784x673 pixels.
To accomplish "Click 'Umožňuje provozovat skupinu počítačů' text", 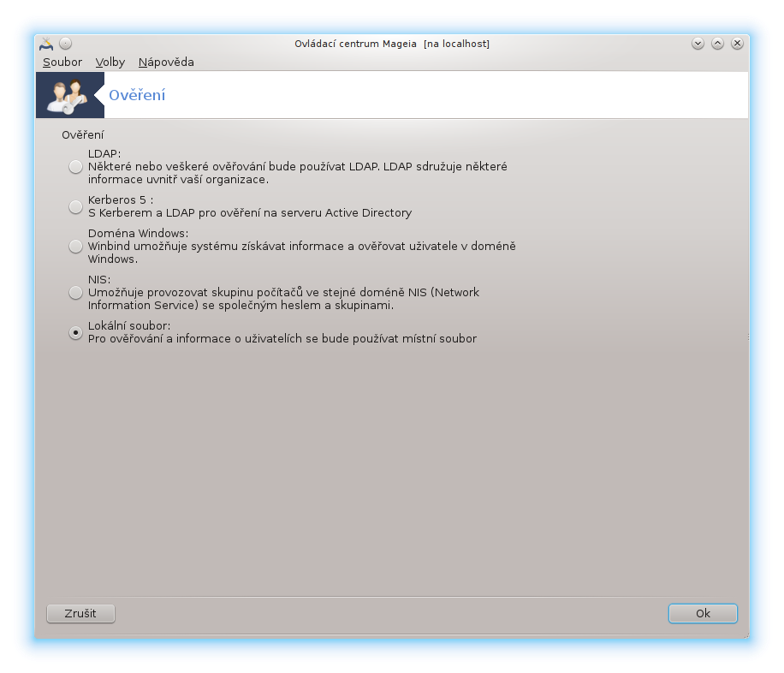I will point(283,299).
